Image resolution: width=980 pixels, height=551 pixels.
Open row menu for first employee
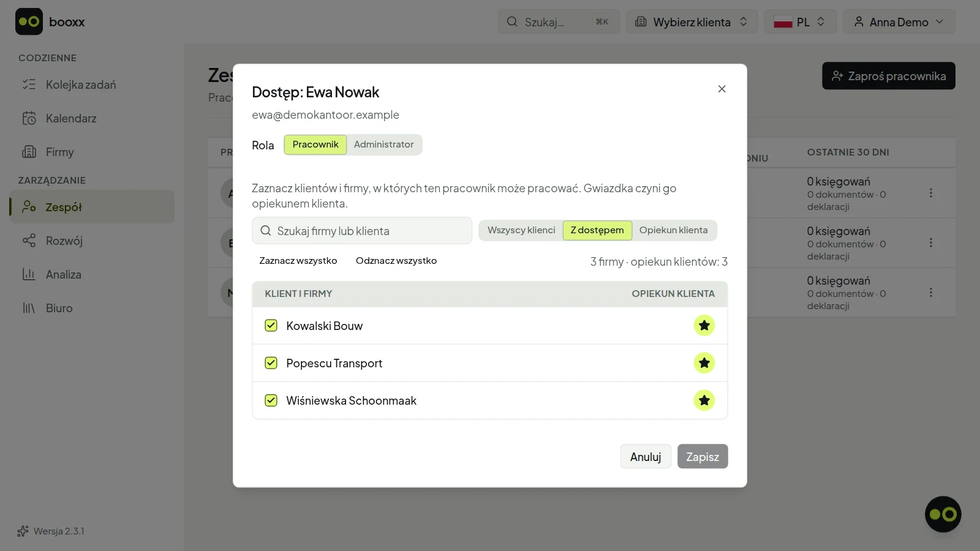(x=930, y=193)
